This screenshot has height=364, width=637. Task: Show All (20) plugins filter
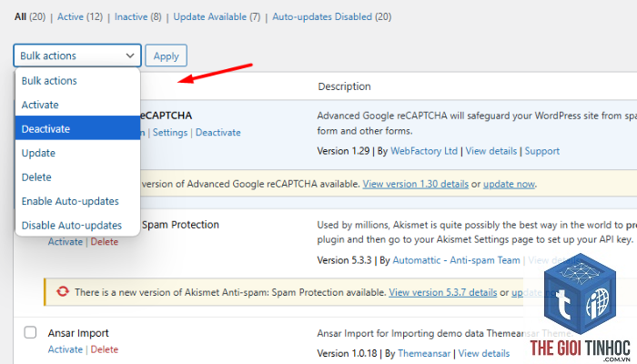30,16
